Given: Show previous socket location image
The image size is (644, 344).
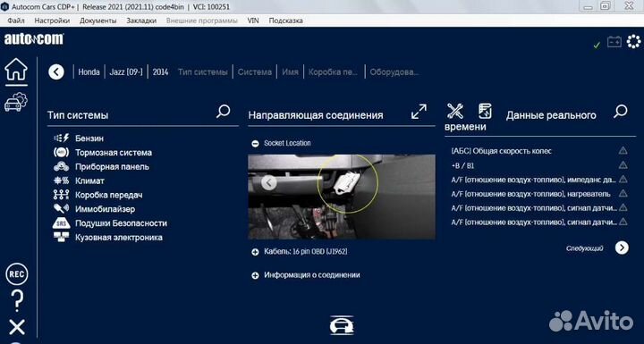Looking at the screenshot, I should pos(269,182).
